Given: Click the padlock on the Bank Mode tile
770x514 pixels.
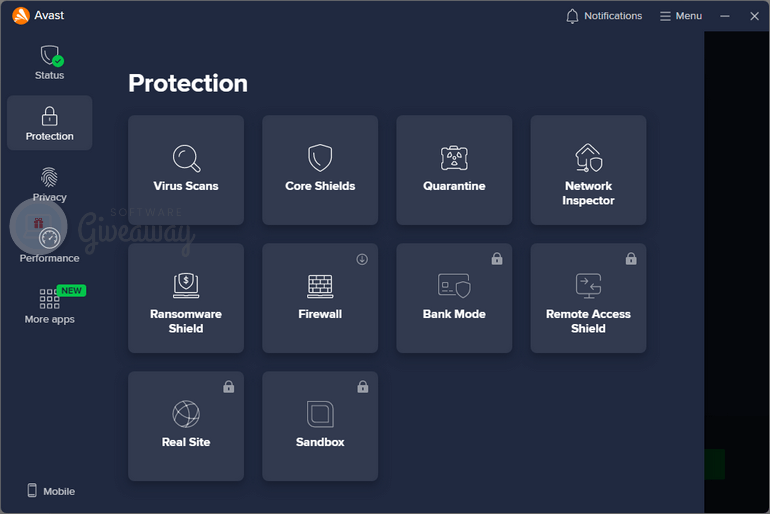Looking at the screenshot, I should [x=496, y=259].
